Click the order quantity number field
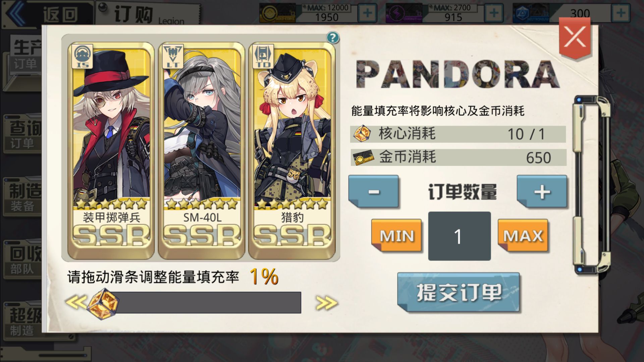644x362 pixels. point(459,236)
